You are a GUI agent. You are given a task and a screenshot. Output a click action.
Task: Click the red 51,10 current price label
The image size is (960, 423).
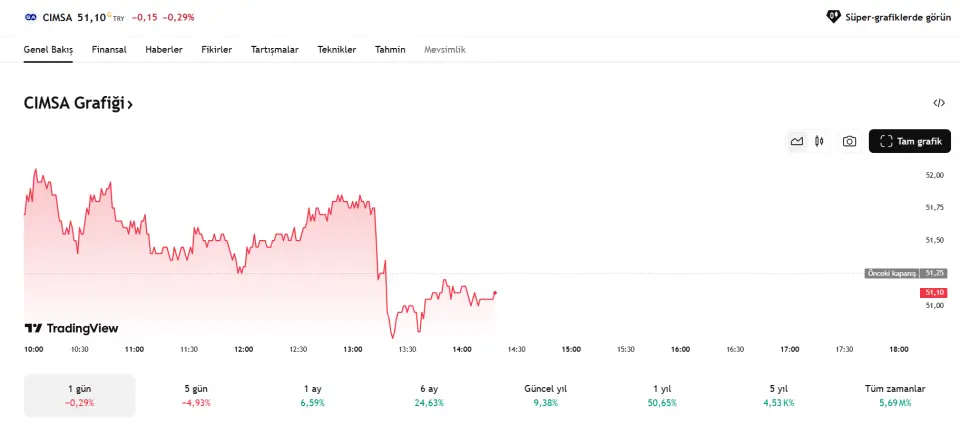[934, 293]
